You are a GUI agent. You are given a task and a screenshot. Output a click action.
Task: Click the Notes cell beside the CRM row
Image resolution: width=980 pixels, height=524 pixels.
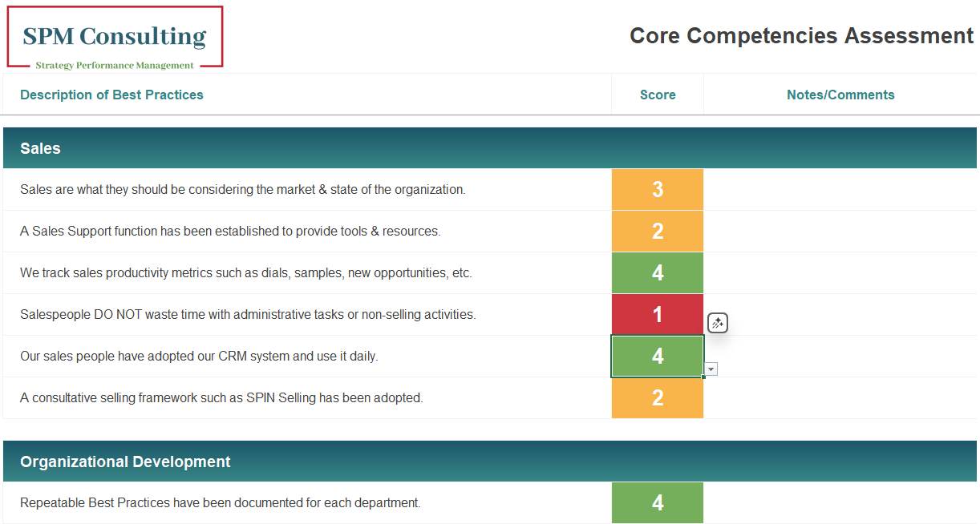[840, 356]
